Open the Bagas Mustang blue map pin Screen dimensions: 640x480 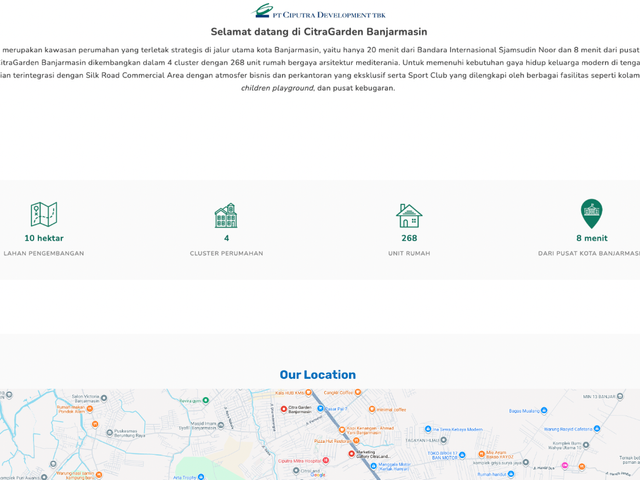coord(544,411)
